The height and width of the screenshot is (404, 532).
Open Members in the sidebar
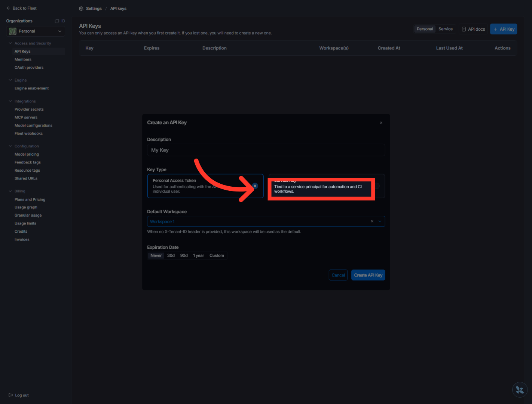coord(23,59)
